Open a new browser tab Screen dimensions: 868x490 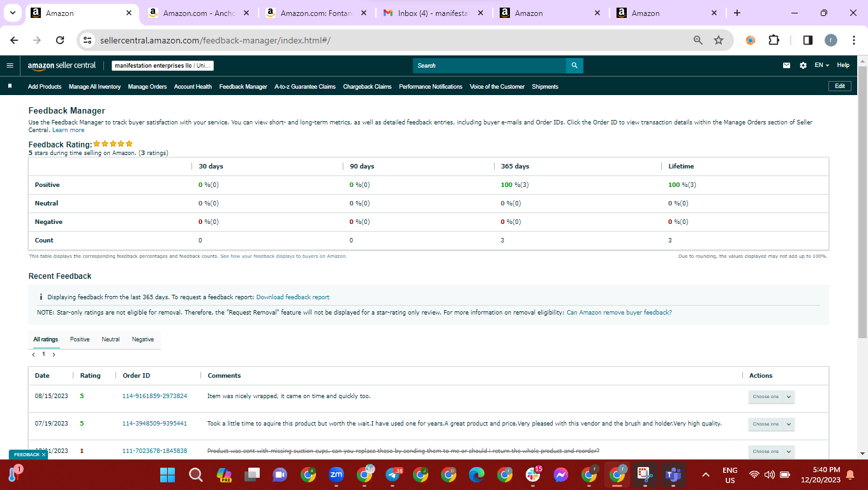pyautogui.click(x=737, y=13)
